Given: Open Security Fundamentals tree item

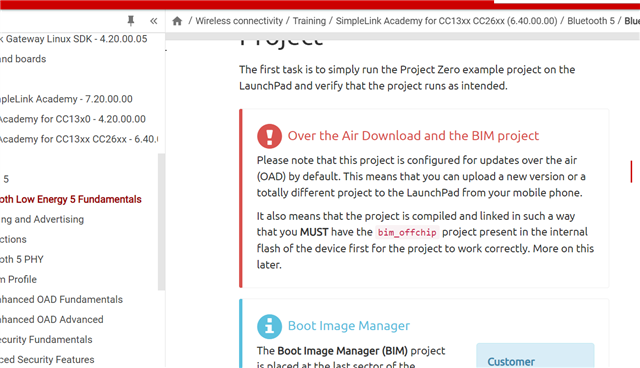Looking at the screenshot, I should (x=46, y=339).
